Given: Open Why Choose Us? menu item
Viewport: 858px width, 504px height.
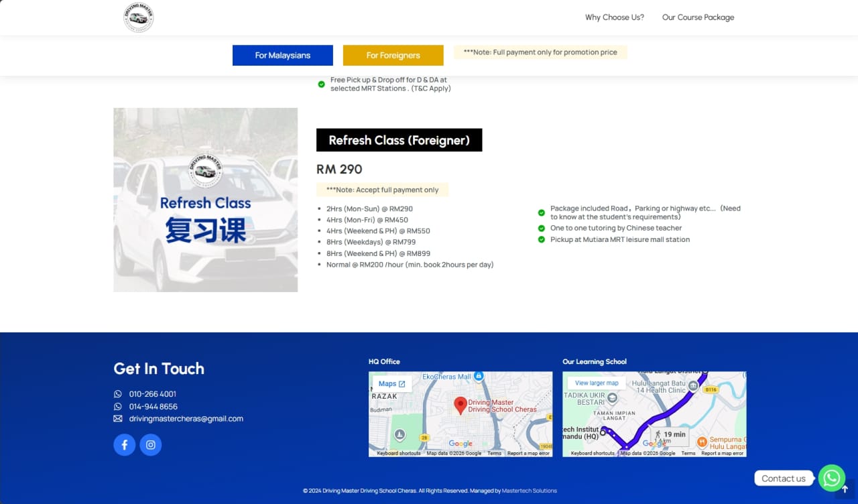Looking at the screenshot, I should click(615, 17).
